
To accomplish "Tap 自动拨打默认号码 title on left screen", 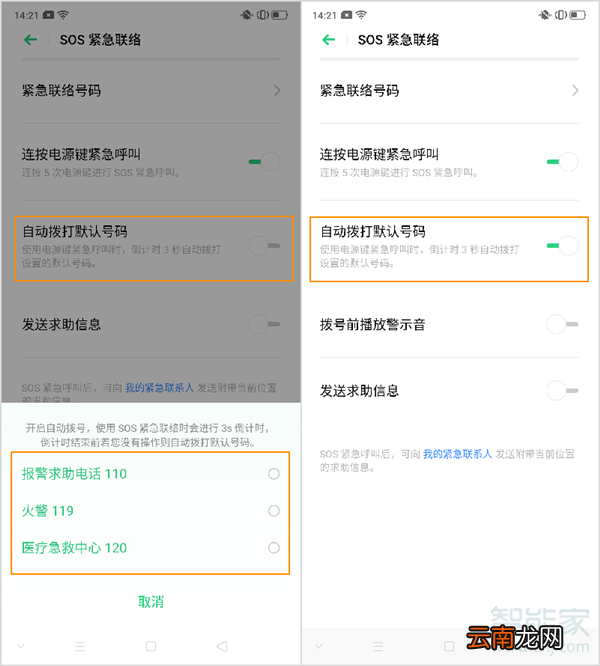I will 75,231.
